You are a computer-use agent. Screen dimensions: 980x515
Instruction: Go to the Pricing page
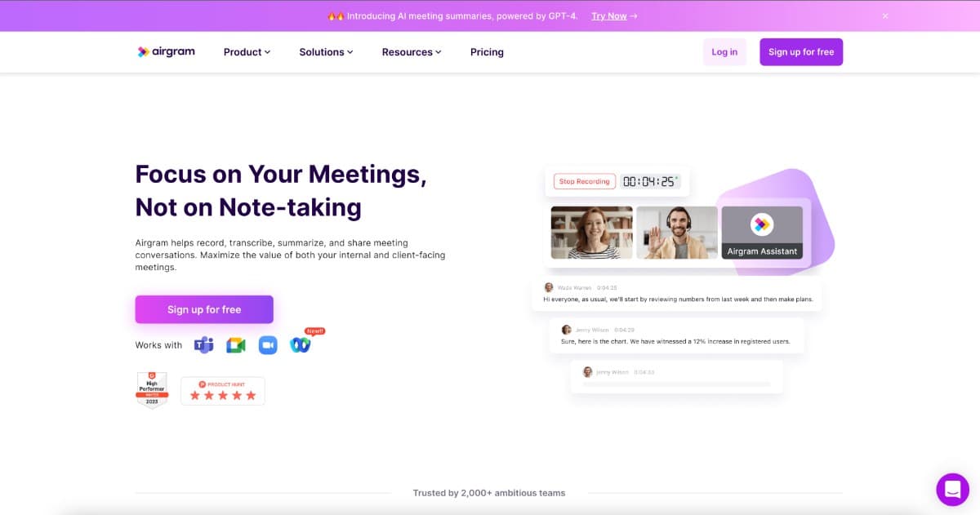tap(487, 52)
